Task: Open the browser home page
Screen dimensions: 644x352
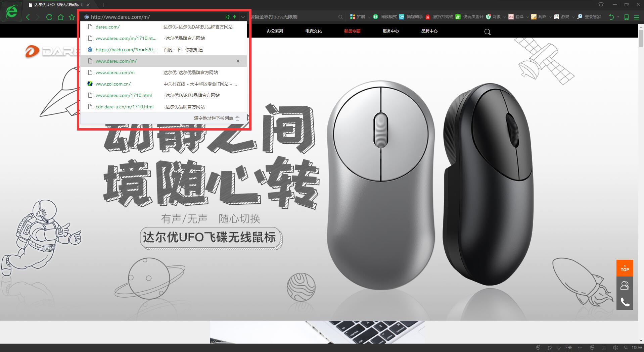Action: click(x=61, y=17)
